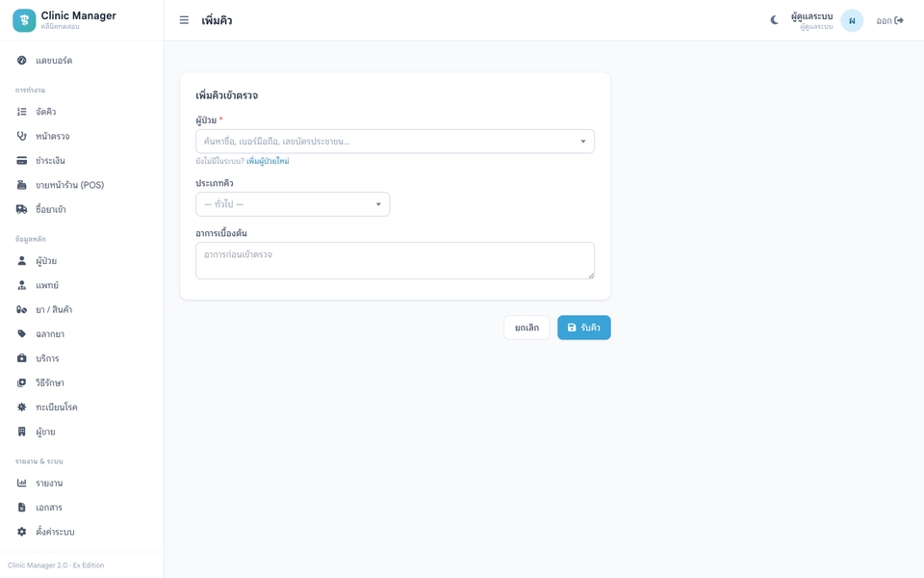
Task: Open the ประเภทคิว queue type dropdown
Action: click(293, 204)
